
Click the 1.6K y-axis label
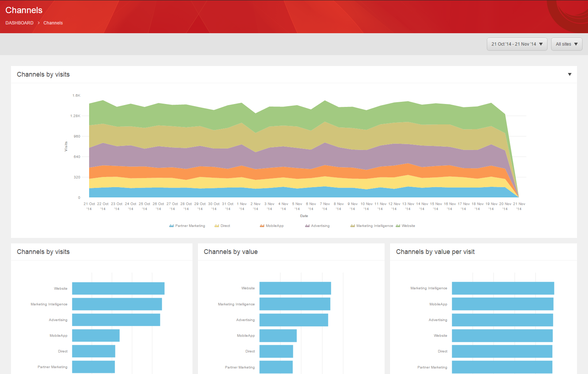(x=76, y=96)
